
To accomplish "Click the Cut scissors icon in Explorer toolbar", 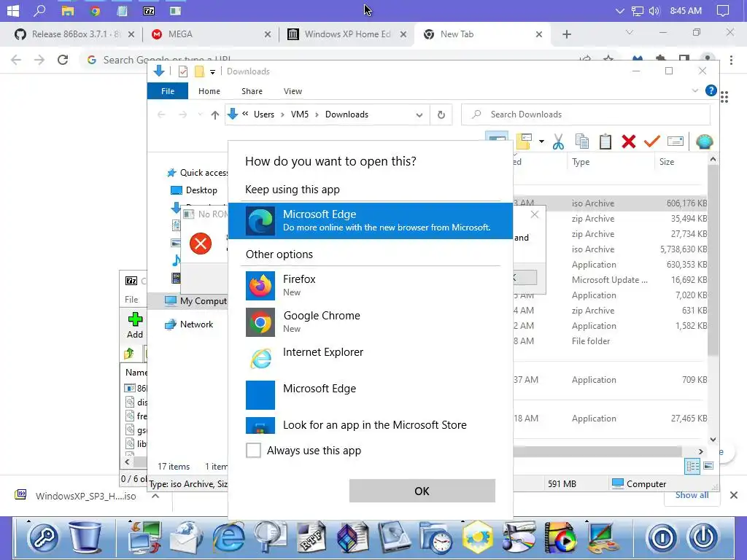I will click(558, 141).
